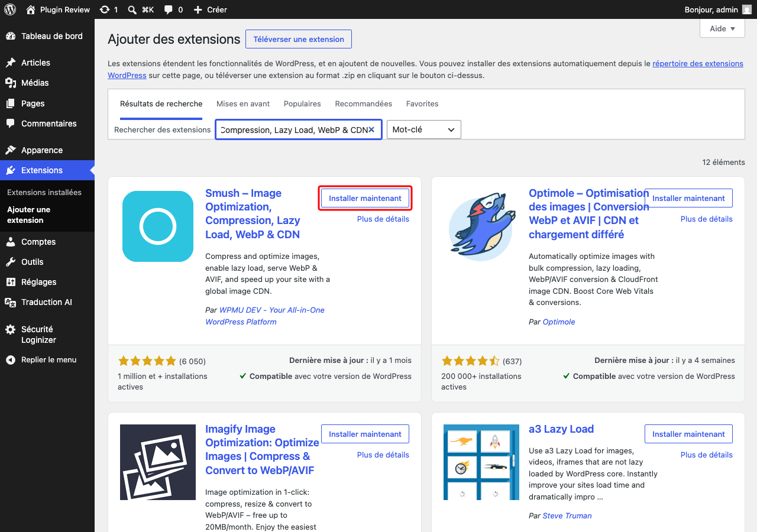Open the Smush plugin title link
This screenshot has width=757, height=532.
click(253, 214)
